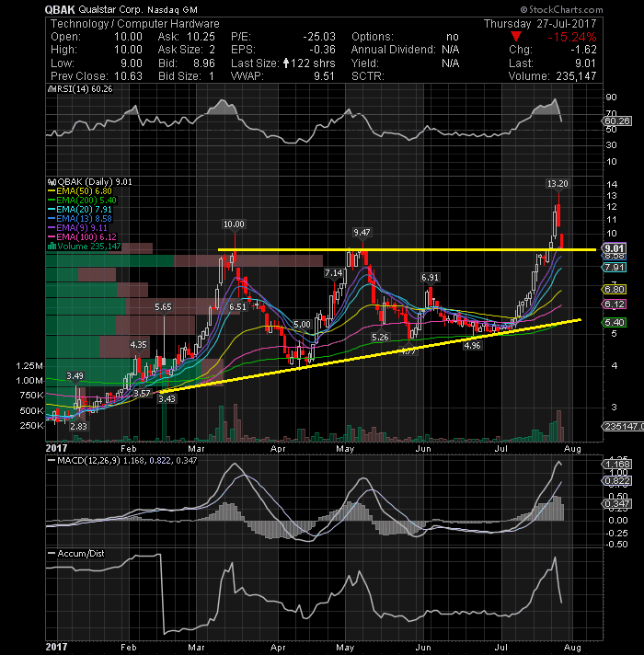Click the Prev Close 10.63 value
Image resolution: width=644 pixels, height=655 pixels.
pos(128,76)
